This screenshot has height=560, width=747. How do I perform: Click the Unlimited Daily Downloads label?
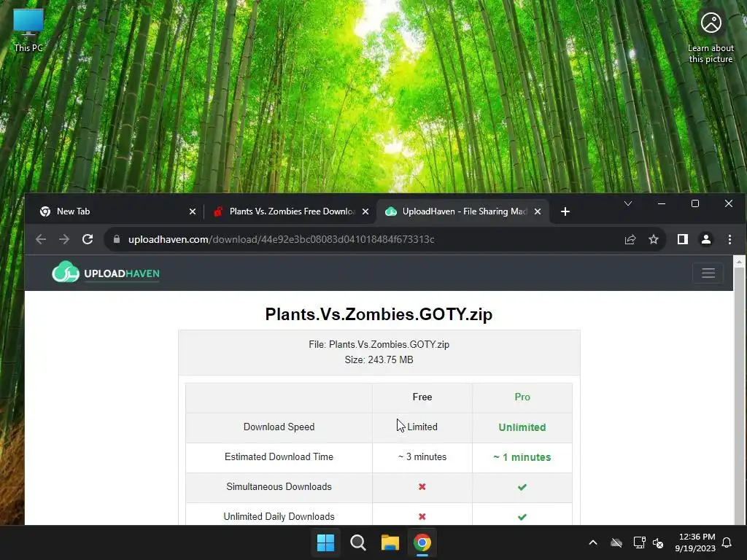tap(279, 517)
